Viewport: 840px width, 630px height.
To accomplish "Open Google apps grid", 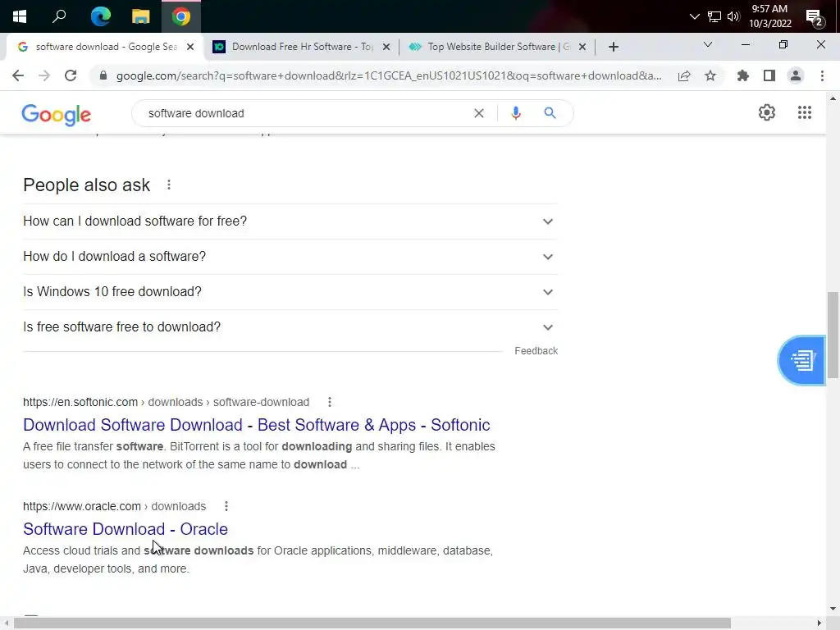I will click(x=804, y=112).
